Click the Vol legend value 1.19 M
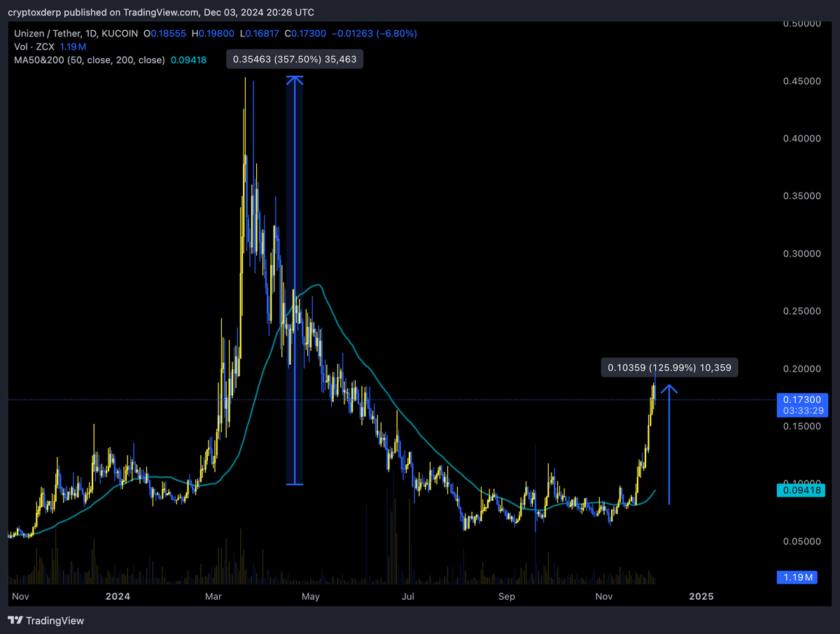The width and height of the screenshot is (840, 634). pos(73,47)
